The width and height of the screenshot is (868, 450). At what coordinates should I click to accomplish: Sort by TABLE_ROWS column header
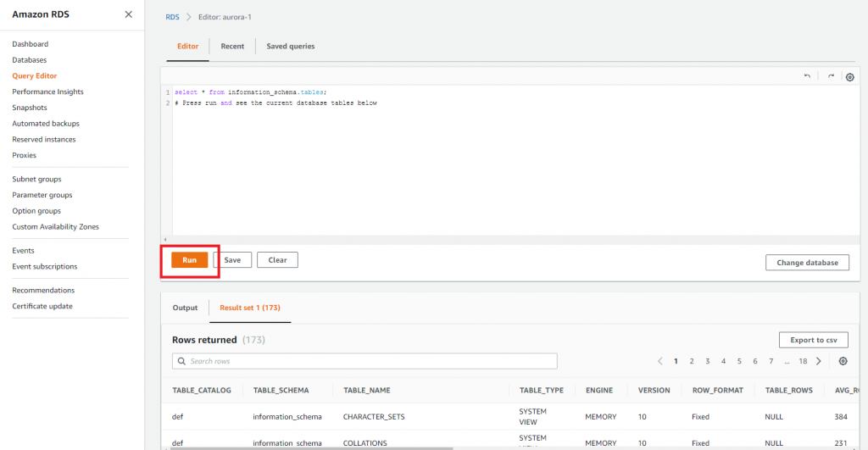(x=789, y=390)
